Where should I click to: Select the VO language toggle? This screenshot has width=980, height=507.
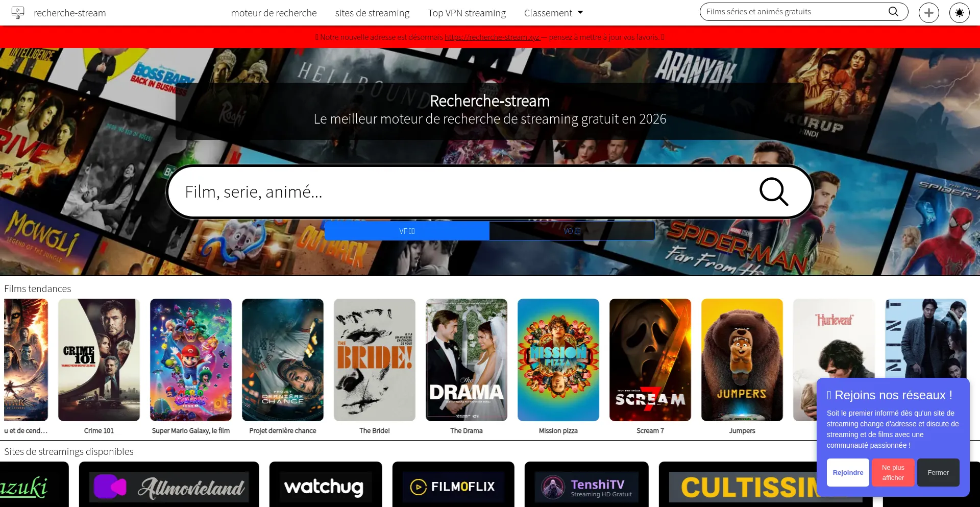tap(572, 231)
